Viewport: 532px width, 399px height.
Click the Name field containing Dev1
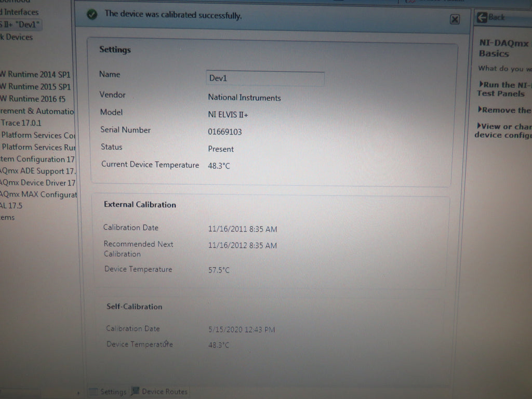tap(265, 78)
